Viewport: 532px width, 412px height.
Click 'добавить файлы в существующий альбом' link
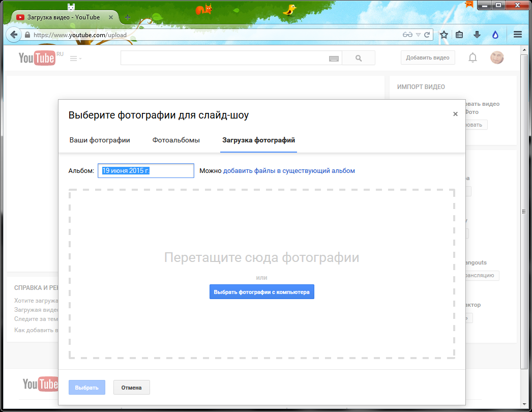289,171
